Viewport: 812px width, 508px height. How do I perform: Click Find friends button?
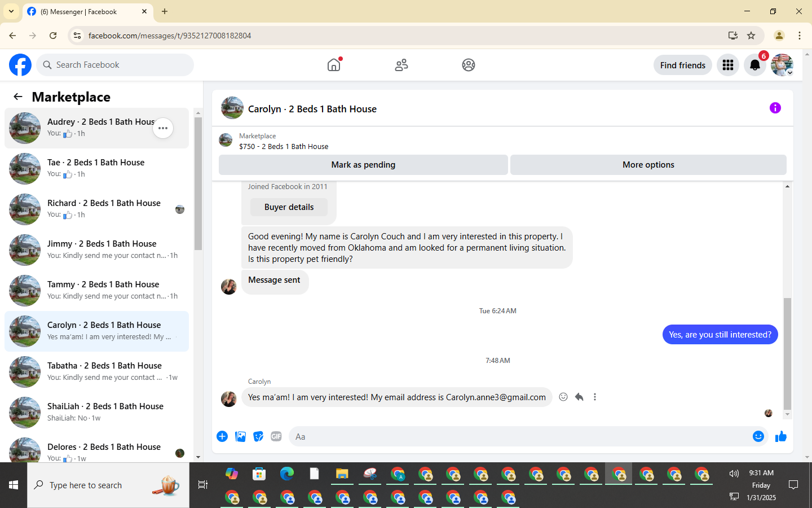(683, 65)
